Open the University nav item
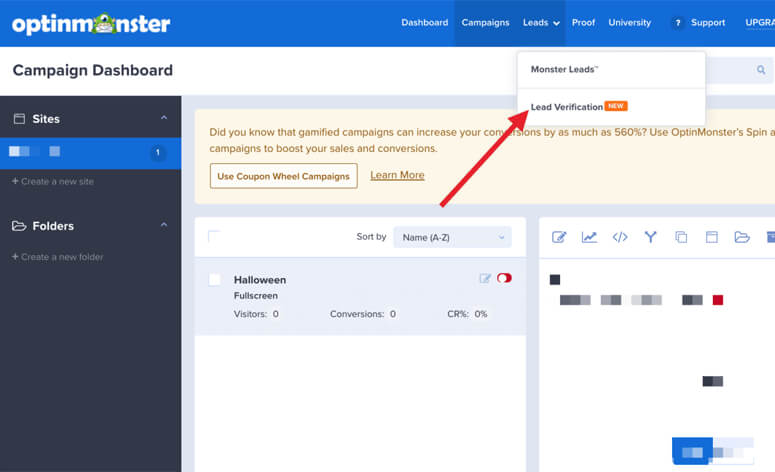 (x=629, y=23)
